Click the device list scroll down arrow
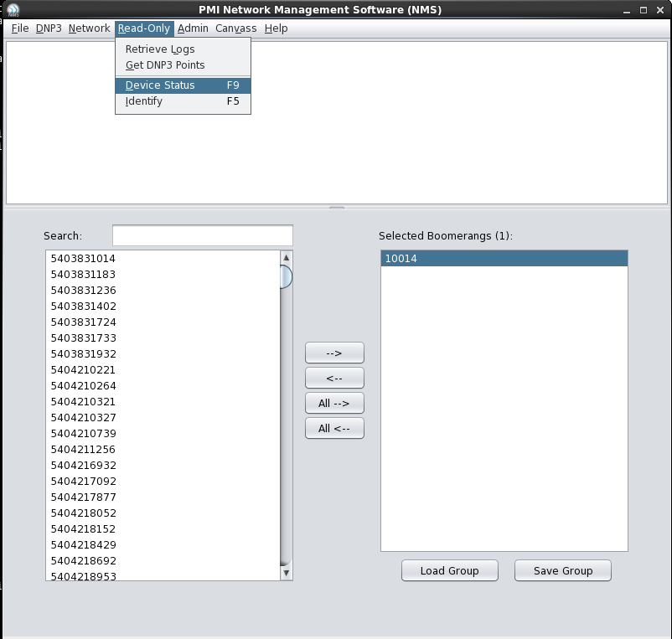 pos(286,574)
